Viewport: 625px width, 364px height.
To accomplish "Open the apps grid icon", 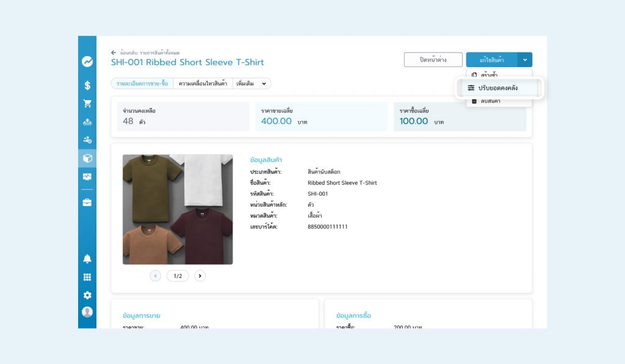I will tap(87, 277).
